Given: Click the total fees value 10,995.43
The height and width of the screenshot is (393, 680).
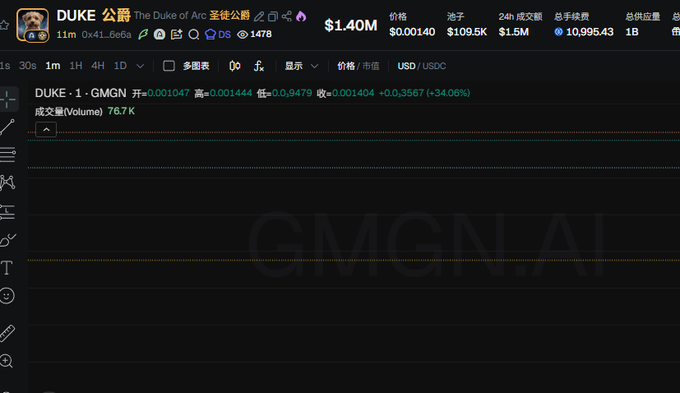Looking at the screenshot, I should pyautogui.click(x=589, y=32).
